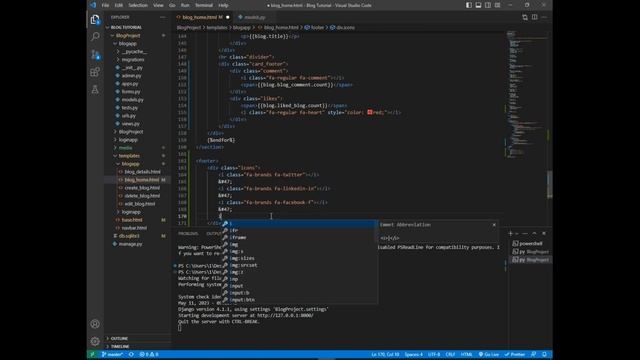
Task: Open the Accounts menu icon
Action: tap(95, 324)
